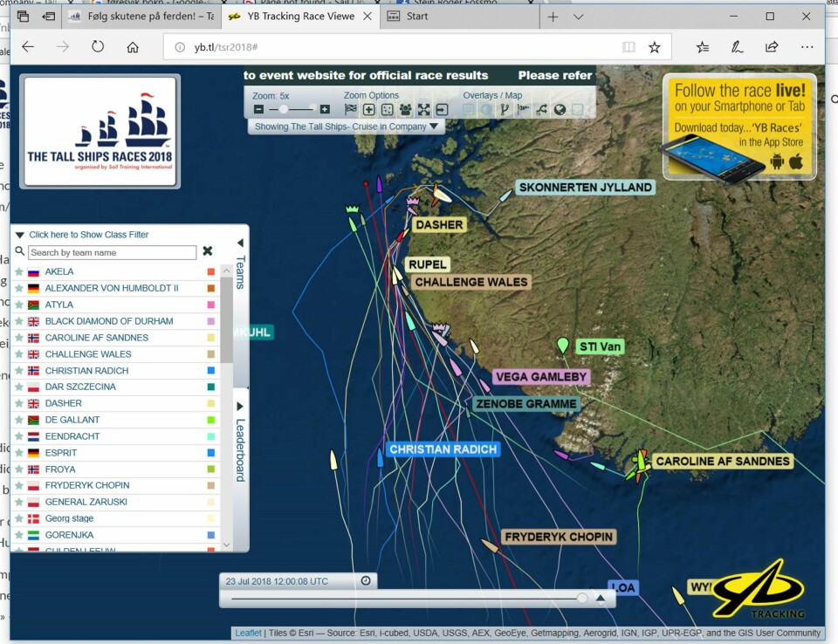Collapse the Teams side panel arrow
Viewport: 838px width, 644px height.
pos(241,243)
